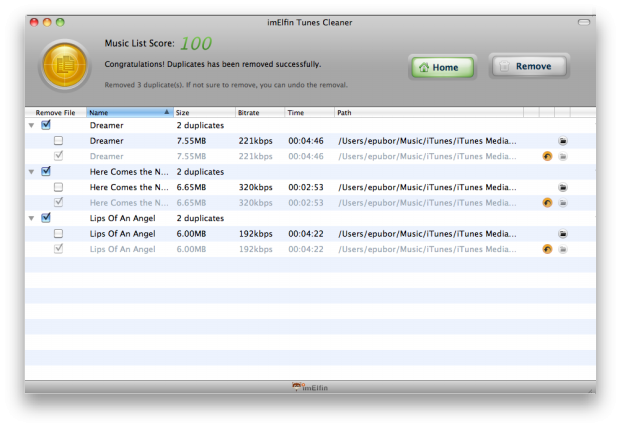Screen dimensions: 620x428
Task: Toggle greyed Here Comes the N... duplicate checkbox
Action: click(59, 202)
